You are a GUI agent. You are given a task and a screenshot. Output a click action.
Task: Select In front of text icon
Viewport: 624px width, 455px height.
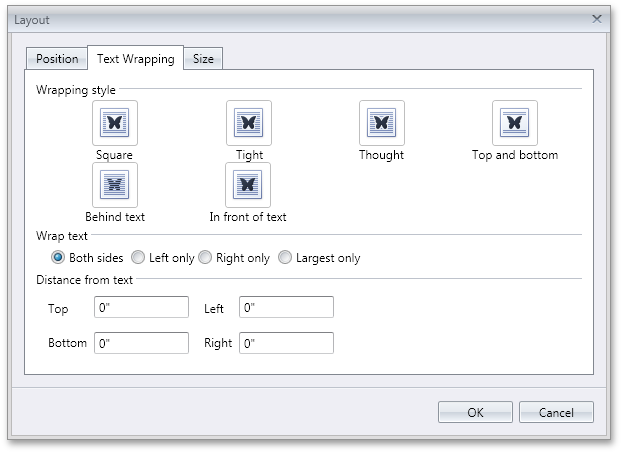coord(248,185)
